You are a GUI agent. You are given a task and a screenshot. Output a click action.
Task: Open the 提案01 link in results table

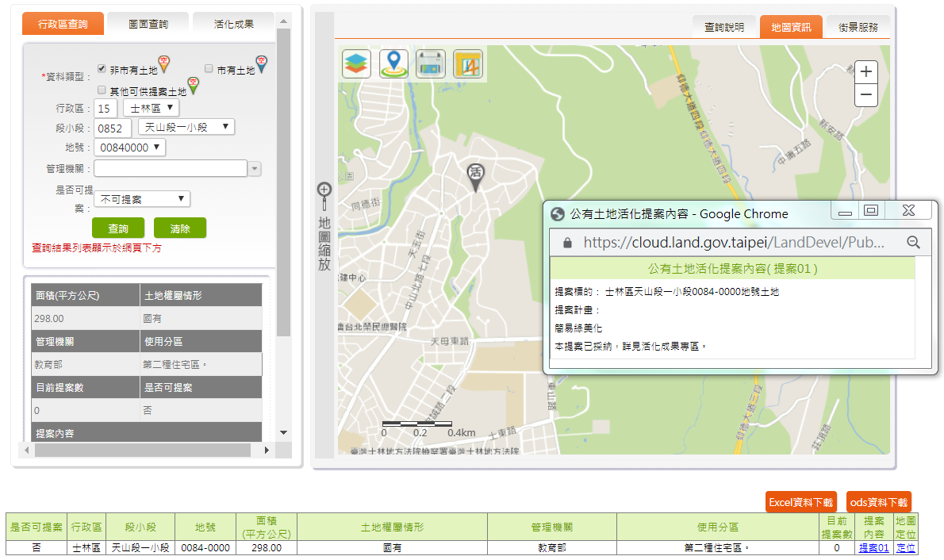[873, 548]
